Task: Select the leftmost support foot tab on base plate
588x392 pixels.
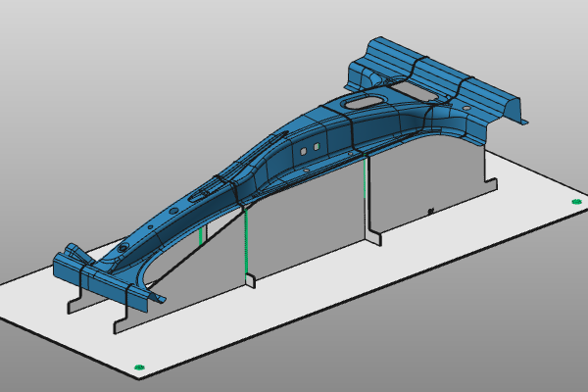Action: (74, 306)
